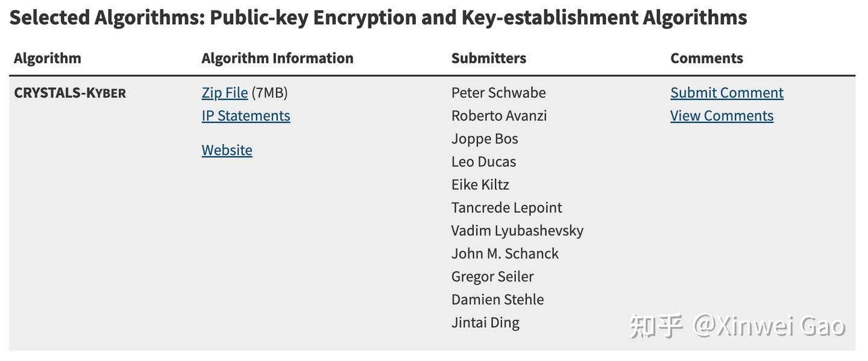
Task: Click the Comments column header
Action: tap(706, 58)
